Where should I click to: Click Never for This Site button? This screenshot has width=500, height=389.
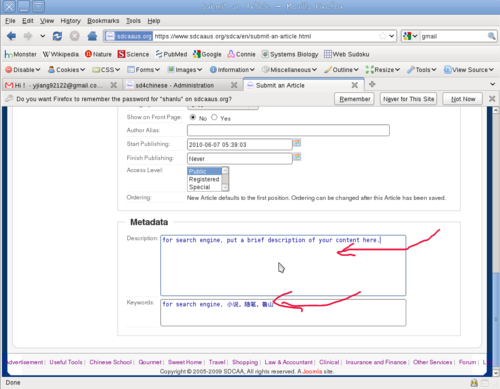point(408,99)
